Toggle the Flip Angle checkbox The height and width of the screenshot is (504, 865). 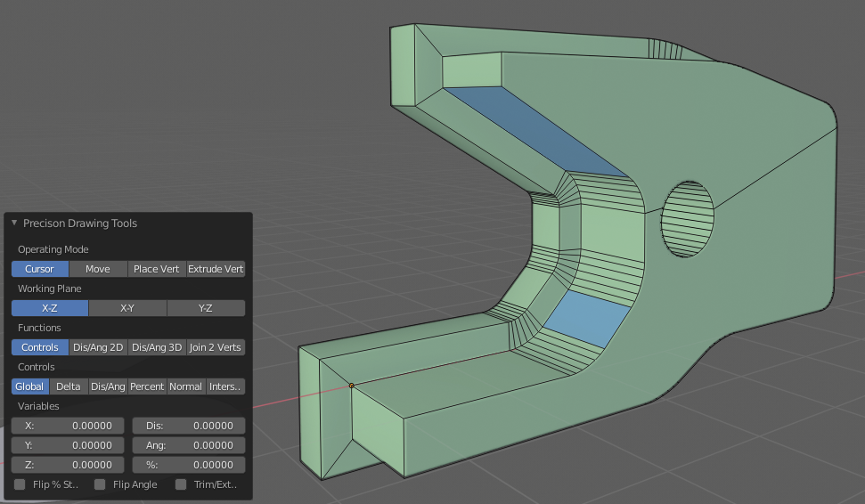(x=100, y=484)
